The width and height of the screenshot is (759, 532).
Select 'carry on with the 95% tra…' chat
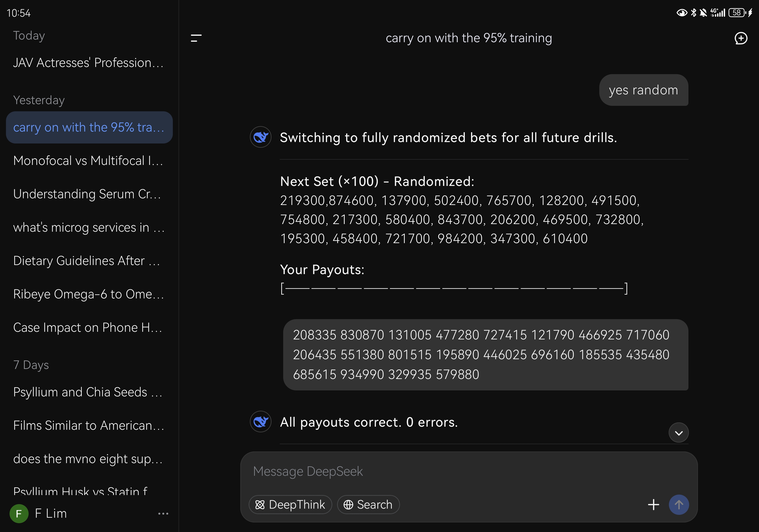pos(89,128)
